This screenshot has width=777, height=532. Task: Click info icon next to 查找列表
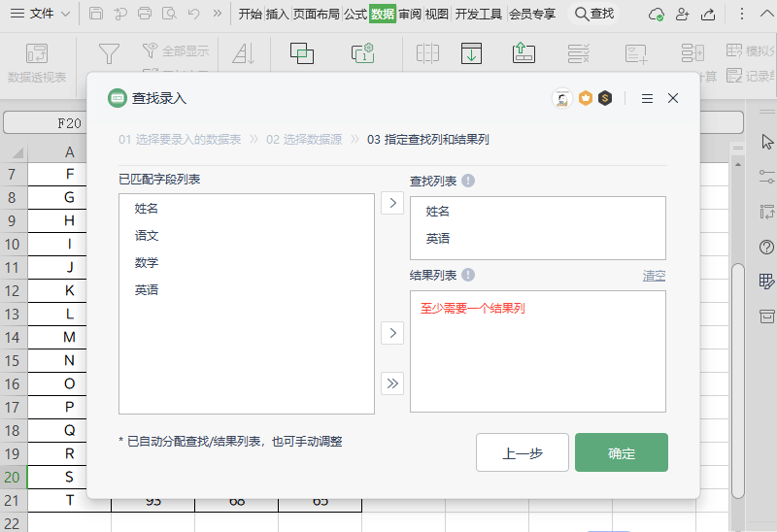point(468,181)
